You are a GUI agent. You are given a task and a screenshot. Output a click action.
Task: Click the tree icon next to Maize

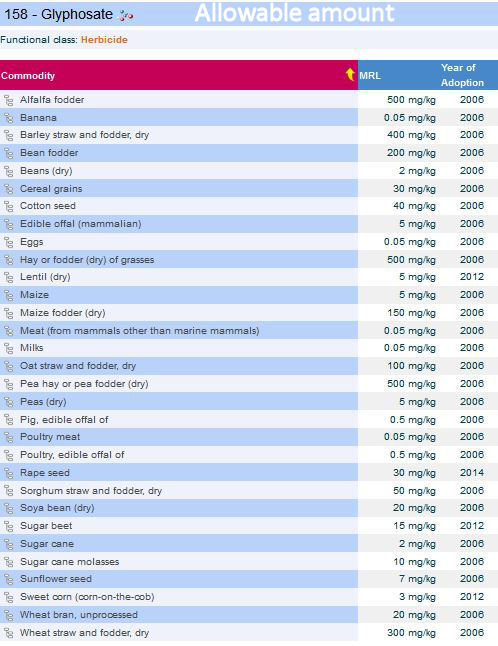(x=9, y=295)
